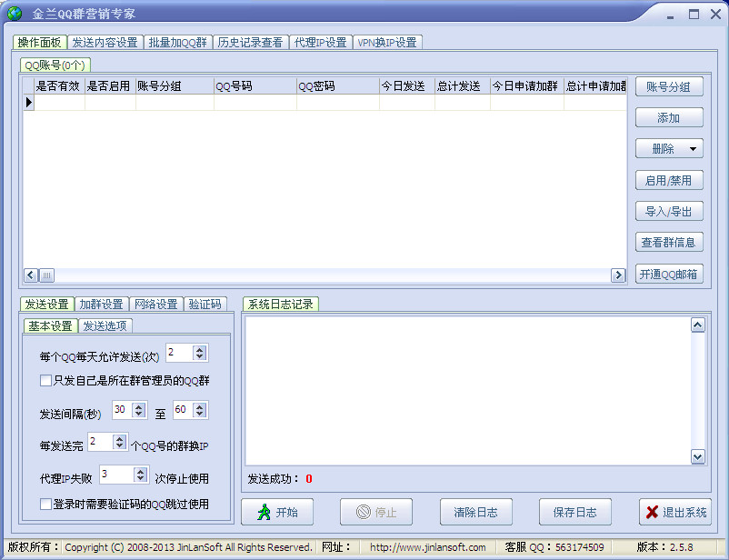Click the green running man start icon
The width and height of the screenshot is (729, 560).
(x=265, y=512)
